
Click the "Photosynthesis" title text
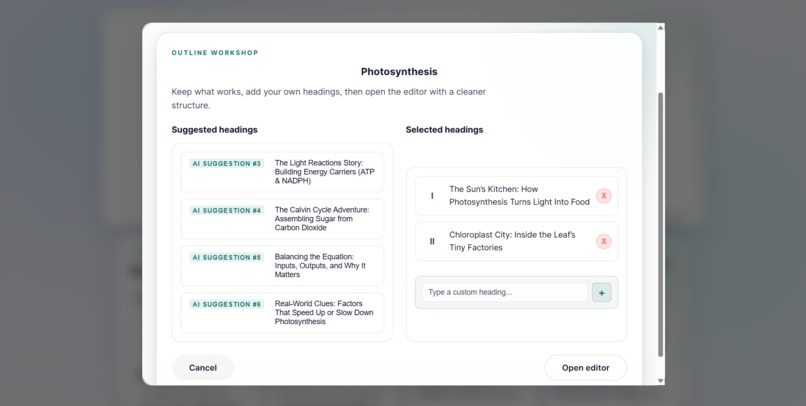399,71
